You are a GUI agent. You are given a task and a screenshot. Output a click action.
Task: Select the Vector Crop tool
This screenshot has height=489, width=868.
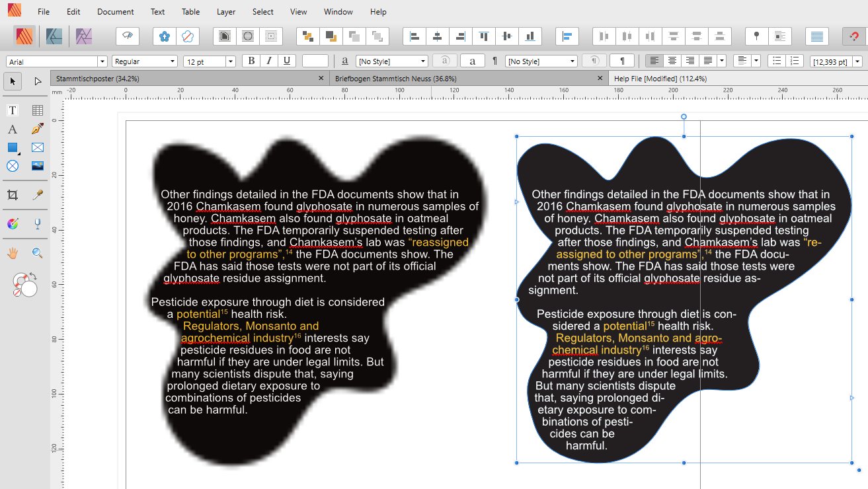pyautogui.click(x=13, y=195)
